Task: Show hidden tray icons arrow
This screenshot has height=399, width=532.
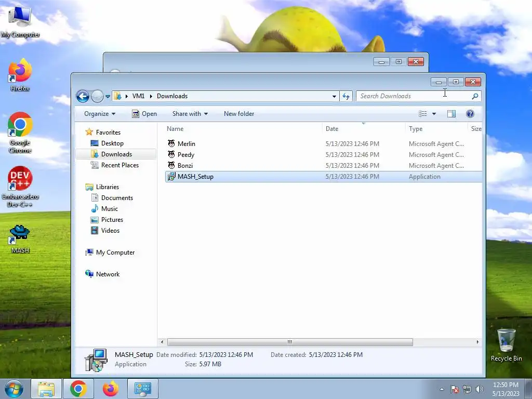Action: tap(442, 389)
